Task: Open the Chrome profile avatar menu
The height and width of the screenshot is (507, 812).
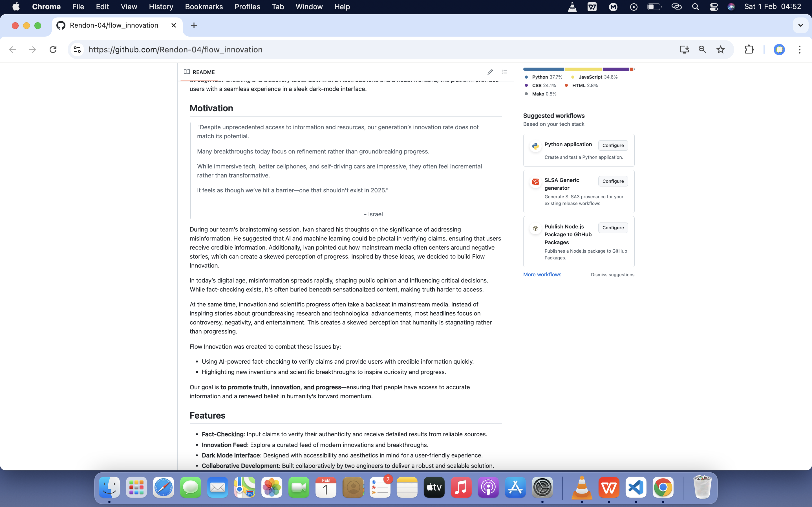Action: pos(779,50)
